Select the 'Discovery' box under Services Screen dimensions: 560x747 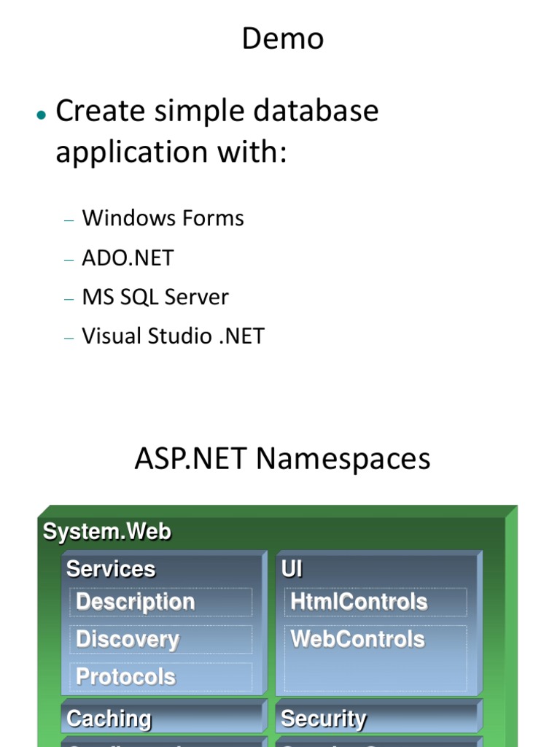[x=161, y=639]
